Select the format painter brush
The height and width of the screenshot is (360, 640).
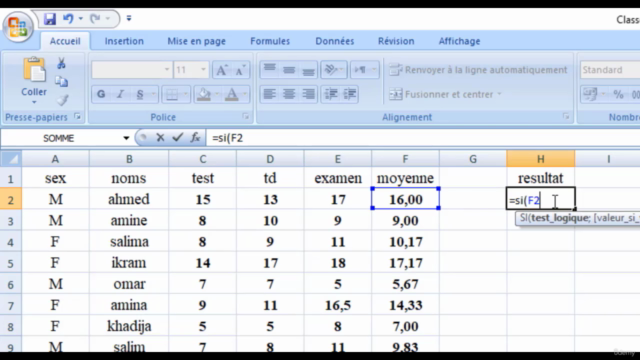pos(62,100)
